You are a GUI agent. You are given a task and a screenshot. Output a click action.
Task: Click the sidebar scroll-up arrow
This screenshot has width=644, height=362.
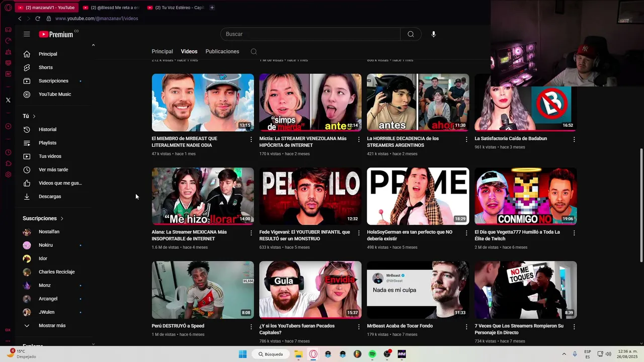(x=93, y=45)
